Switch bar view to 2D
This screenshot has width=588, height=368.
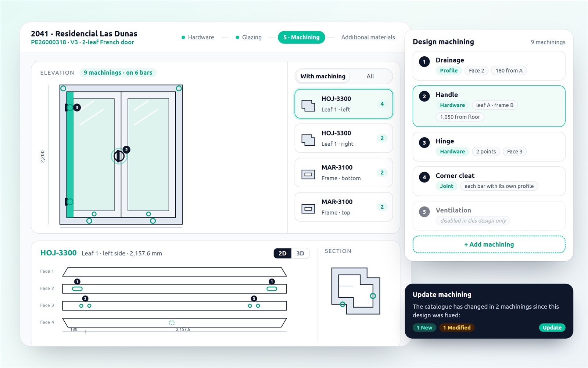(x=282, y=253)
